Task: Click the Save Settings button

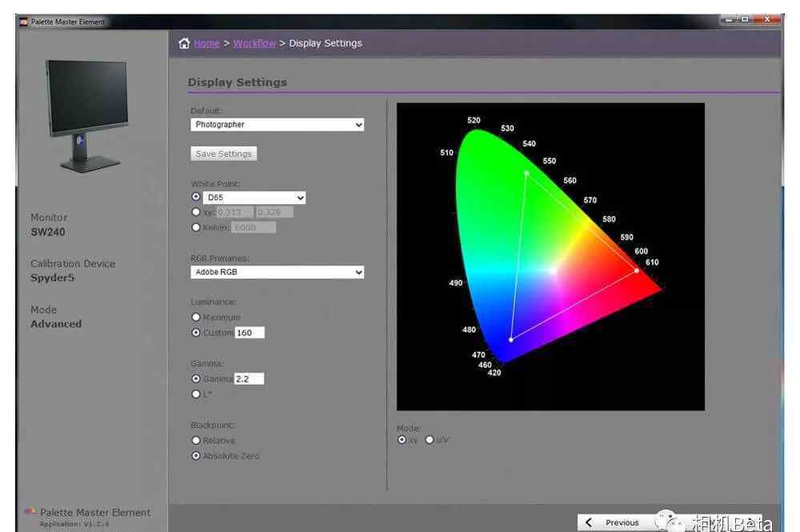Action: [223, 154]
